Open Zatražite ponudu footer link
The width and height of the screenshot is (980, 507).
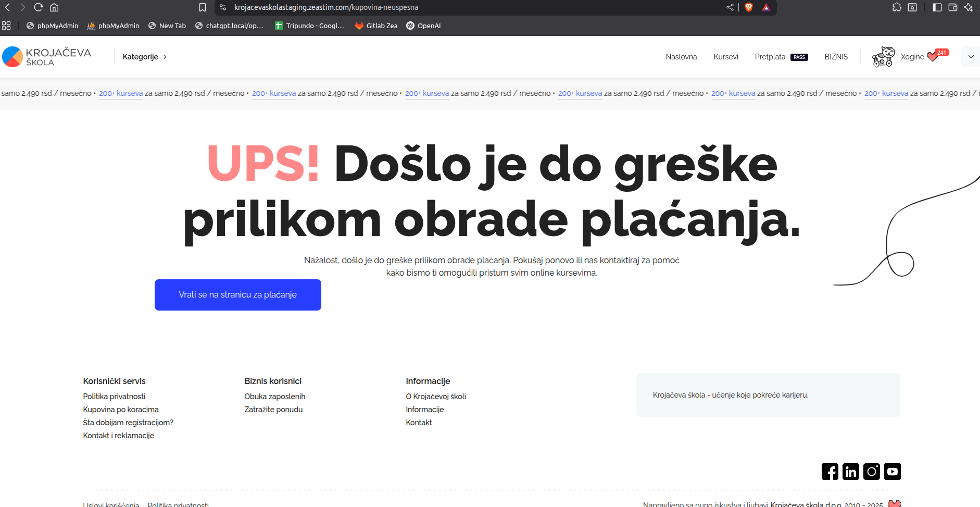[x=273, y=410]
